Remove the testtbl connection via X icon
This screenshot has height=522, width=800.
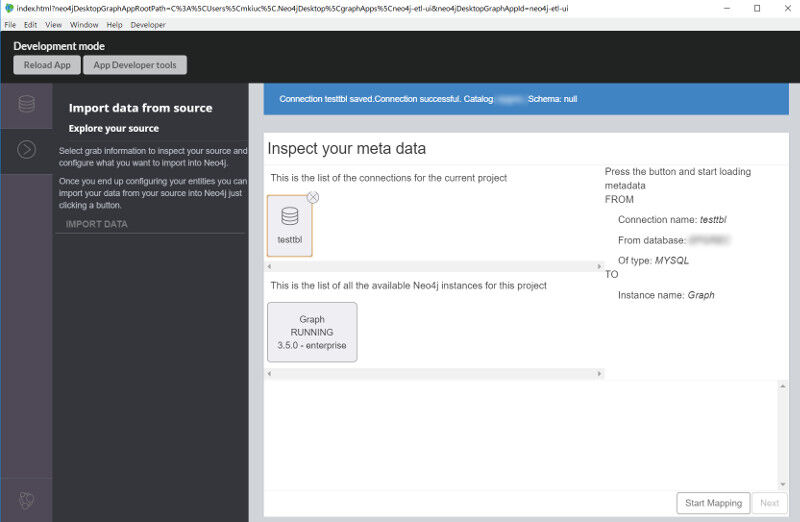313,197
